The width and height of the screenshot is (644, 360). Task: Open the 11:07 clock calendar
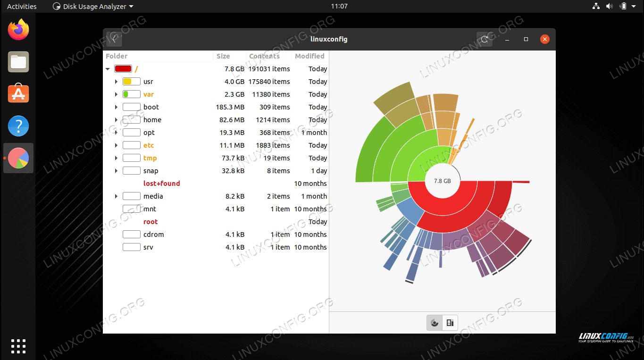click(x=339, y=7)
